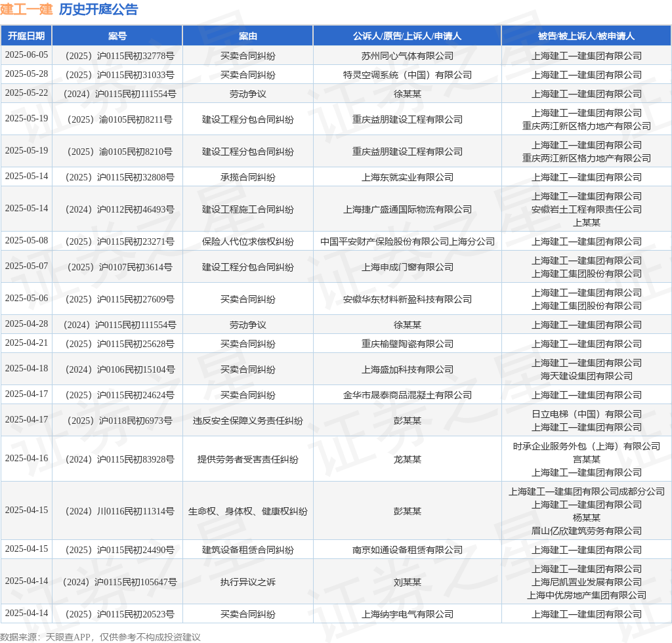The height and width of the screenshot is (643, 672).
Task: Click case cause 建设工程施工合同纠纷
Action: 247,209
